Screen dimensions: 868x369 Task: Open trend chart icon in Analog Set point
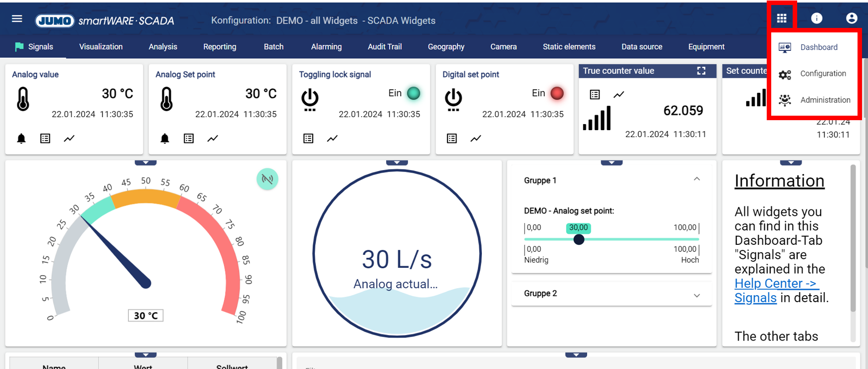point(213,139)
